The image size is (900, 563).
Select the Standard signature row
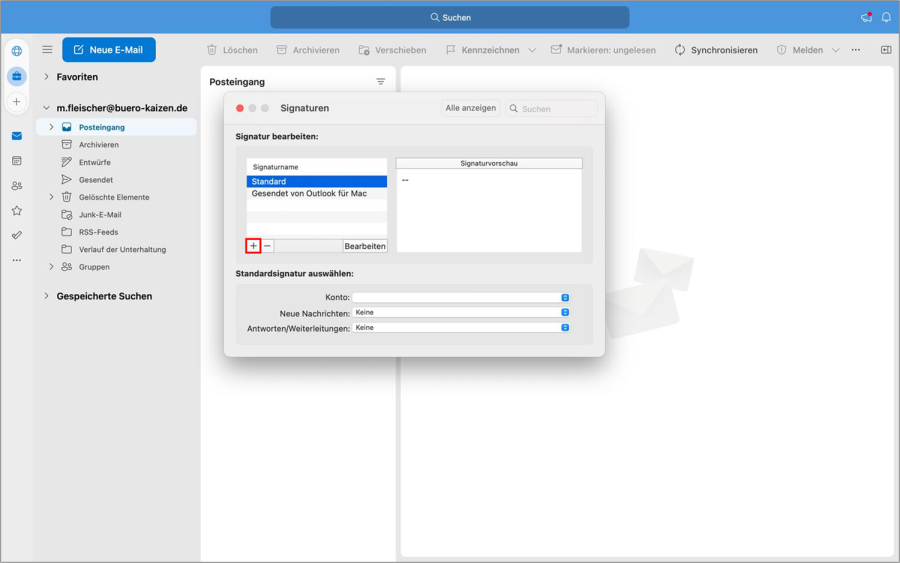(317, 181)
